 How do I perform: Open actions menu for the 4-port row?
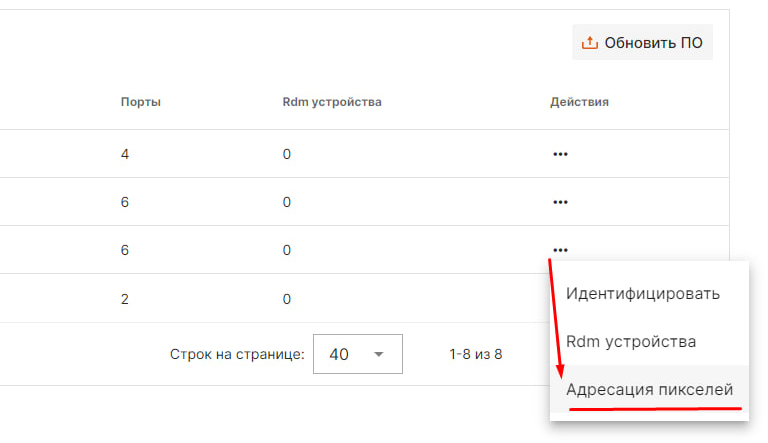(x=560, y=154)
